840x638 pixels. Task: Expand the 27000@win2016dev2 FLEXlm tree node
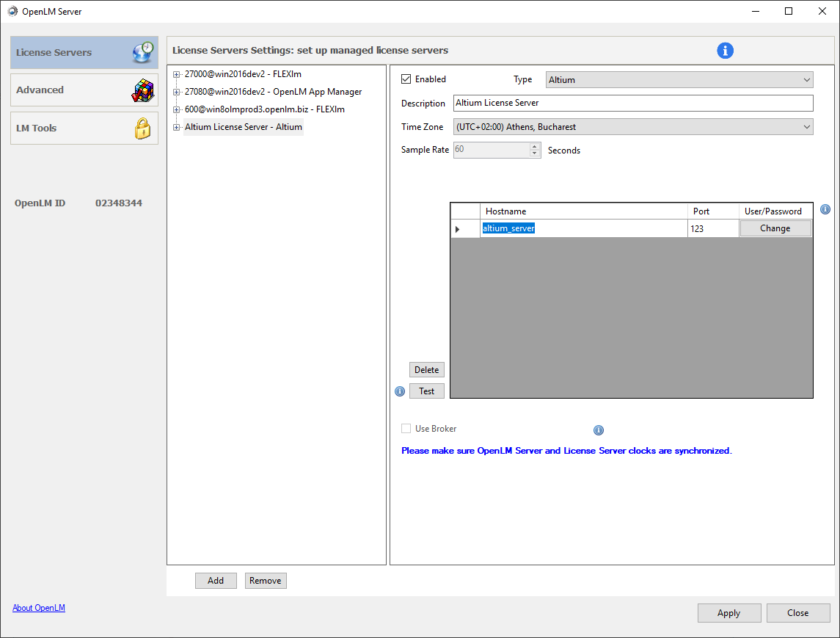tap(177, 74)
